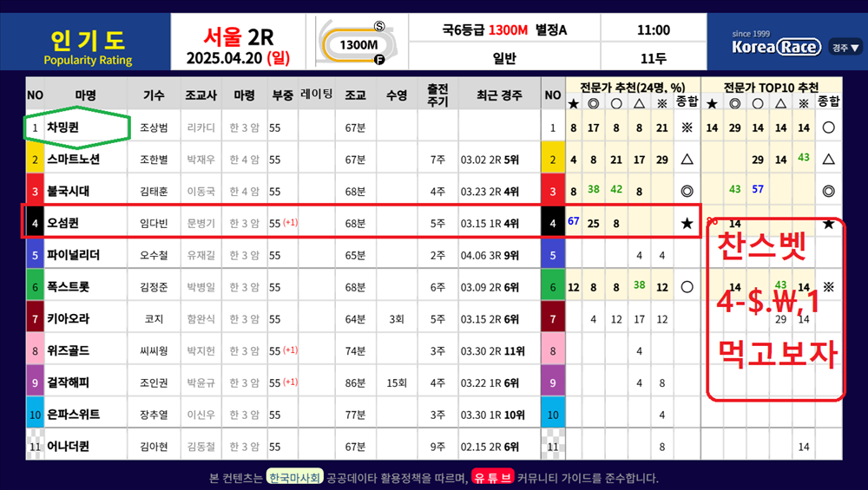The width and height of the screenshot is (868, 490).
Task: Click the 최근 경주 column header
Action: (499, 95)
